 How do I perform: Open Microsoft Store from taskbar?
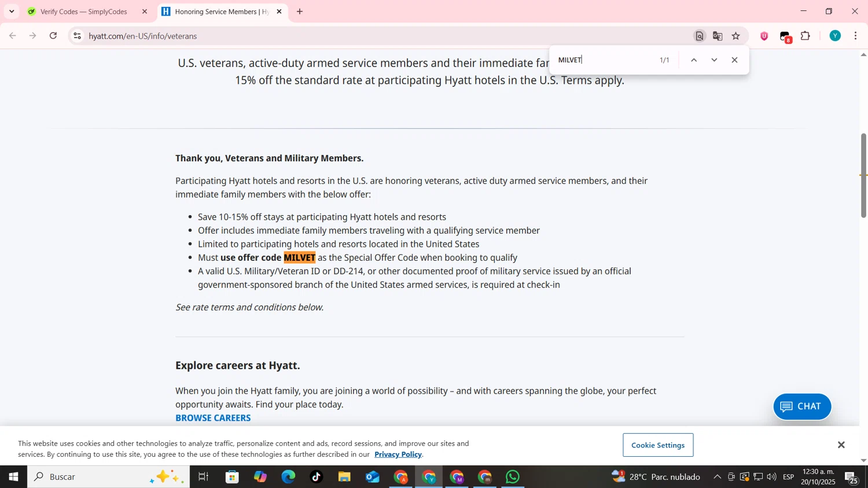pos(233,477)
